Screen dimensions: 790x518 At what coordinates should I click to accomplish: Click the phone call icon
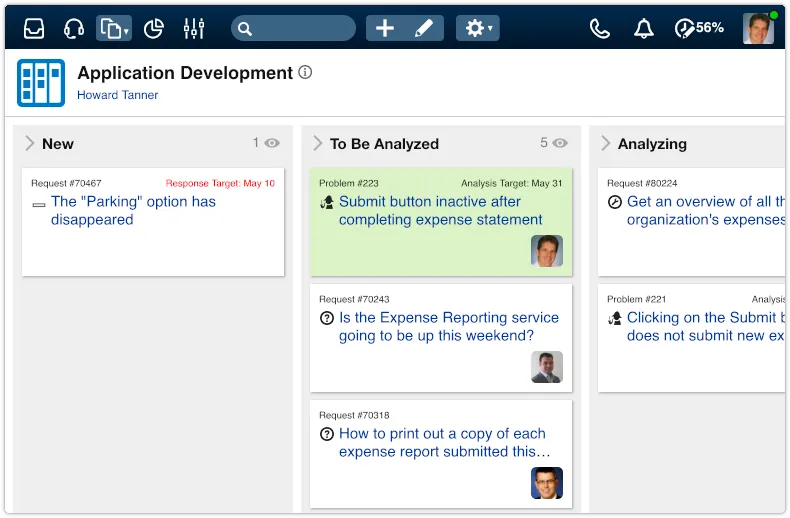point(600,29)
